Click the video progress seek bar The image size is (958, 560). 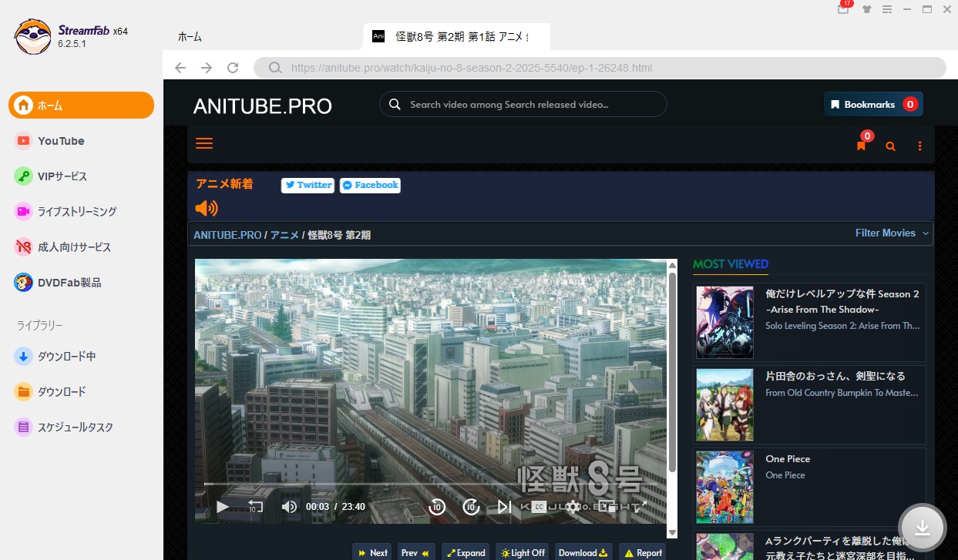tap(432, 484)
